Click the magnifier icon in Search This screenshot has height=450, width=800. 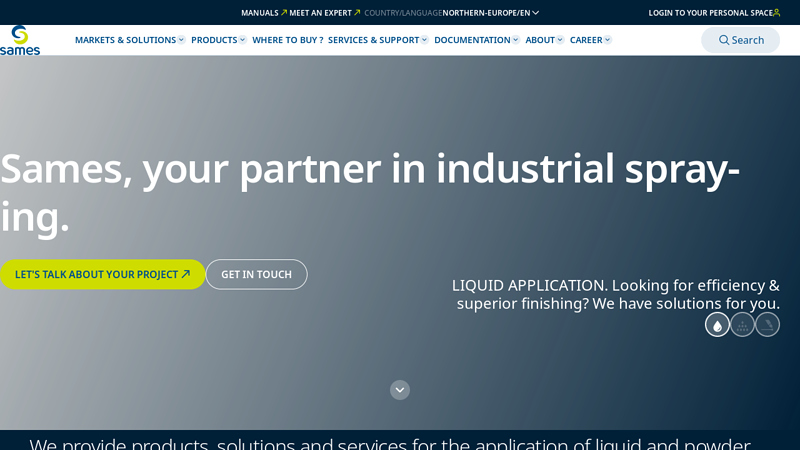[724, 40]
